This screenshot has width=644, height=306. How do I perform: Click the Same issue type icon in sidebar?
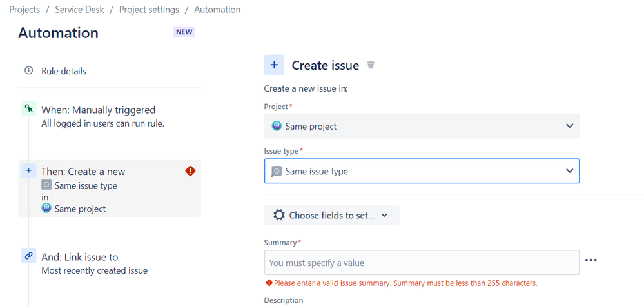tap(46, 185)
